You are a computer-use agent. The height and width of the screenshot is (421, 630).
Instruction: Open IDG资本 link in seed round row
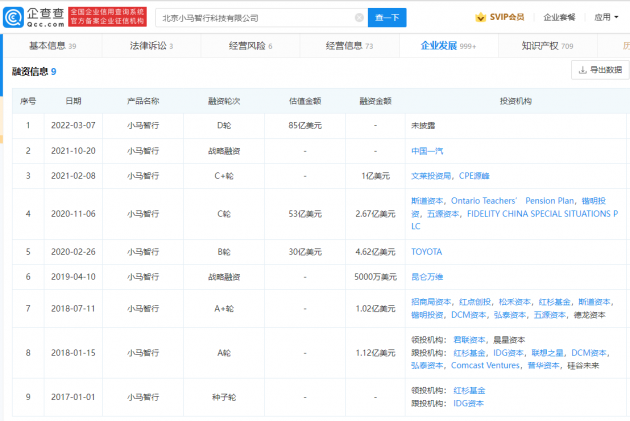[x=468, y=403]
